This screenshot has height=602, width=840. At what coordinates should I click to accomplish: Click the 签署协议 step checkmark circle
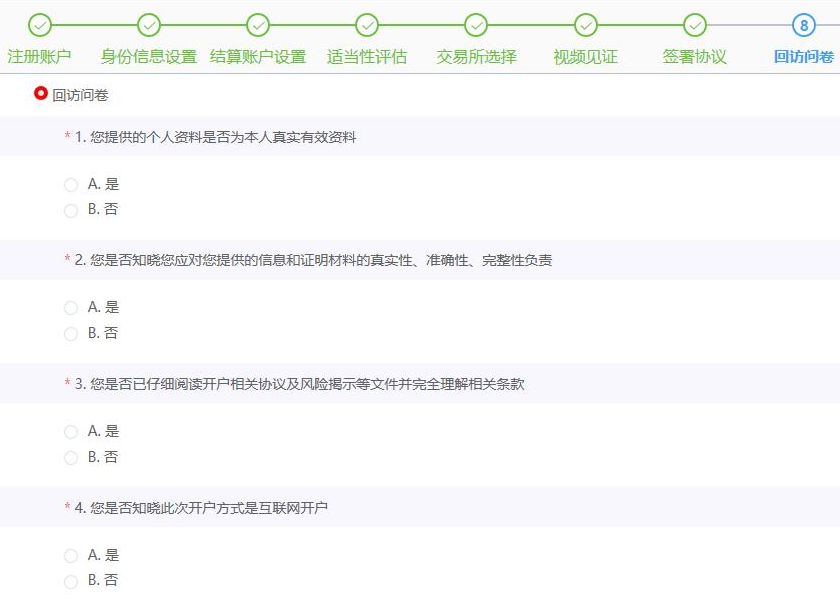[695, 25]
